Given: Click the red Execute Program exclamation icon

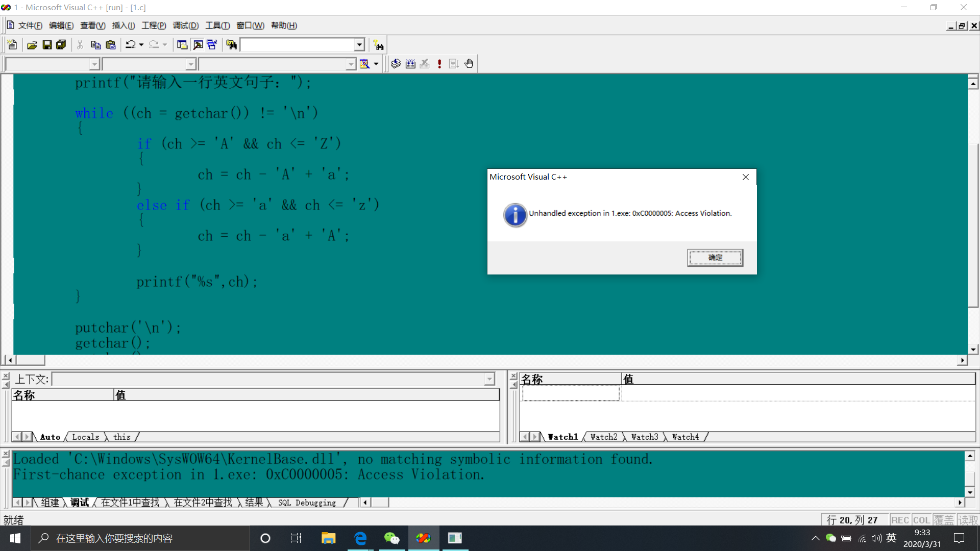Looking at the screenshot, I should [439, 64].
